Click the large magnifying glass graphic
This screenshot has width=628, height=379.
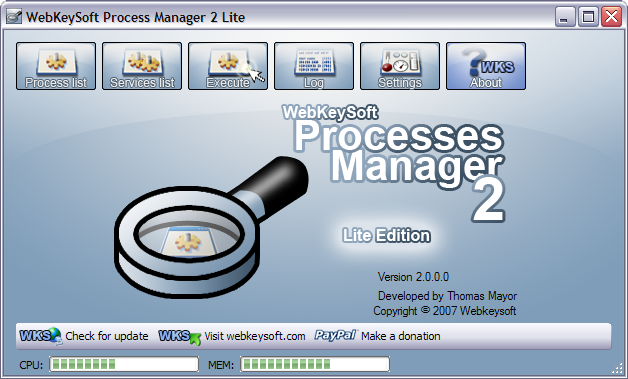coord(211,227)
